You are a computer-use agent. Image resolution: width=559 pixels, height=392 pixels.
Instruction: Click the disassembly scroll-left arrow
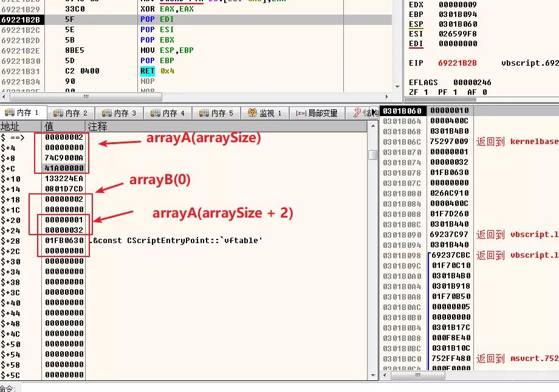pos(4,97)
